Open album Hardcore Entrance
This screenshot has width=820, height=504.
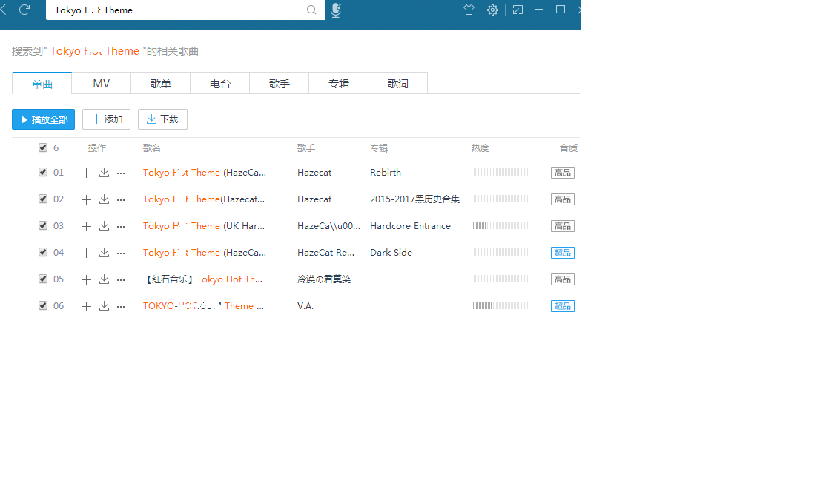coord(410,226)
